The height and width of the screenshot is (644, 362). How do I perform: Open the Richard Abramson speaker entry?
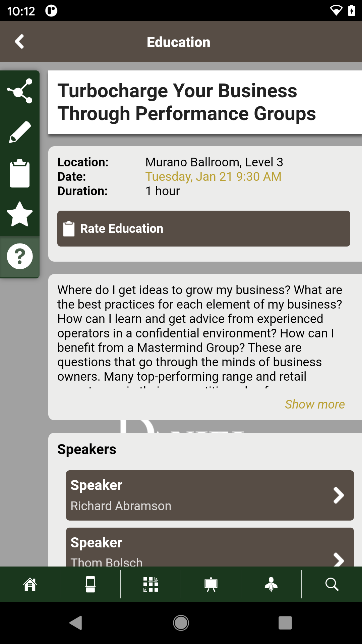(210, 495)
